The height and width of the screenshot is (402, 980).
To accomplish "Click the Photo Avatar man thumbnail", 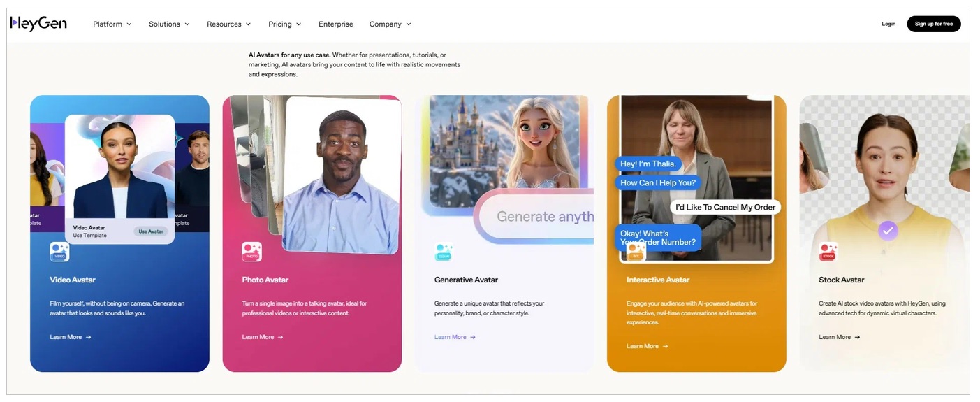I will tap(342, 175).
